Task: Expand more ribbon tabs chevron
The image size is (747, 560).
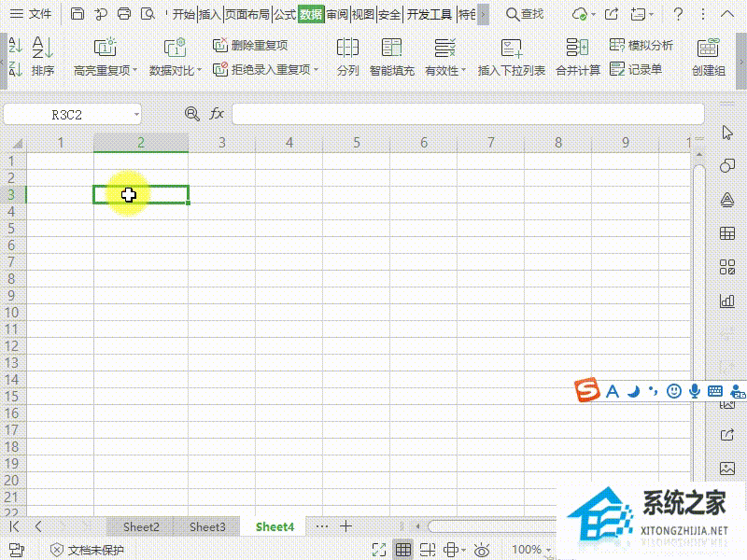Action: (x=483, y=14)
